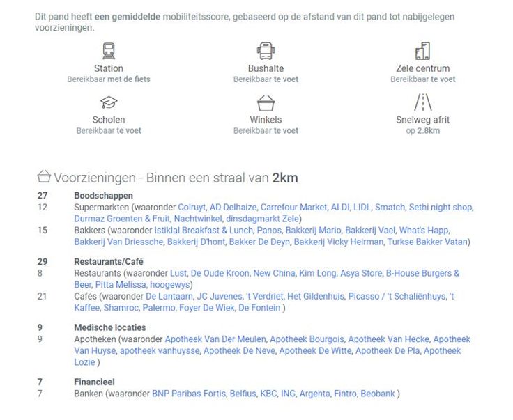Select the De Oude Kroon restaurant link
Image resolution: width=513 pixels, height=420 pixels.
[220, 273]
